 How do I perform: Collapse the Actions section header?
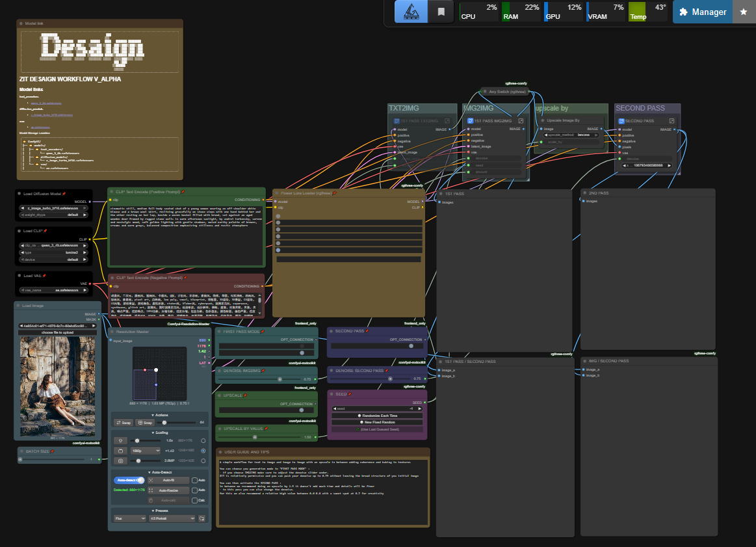coord(160,414)
